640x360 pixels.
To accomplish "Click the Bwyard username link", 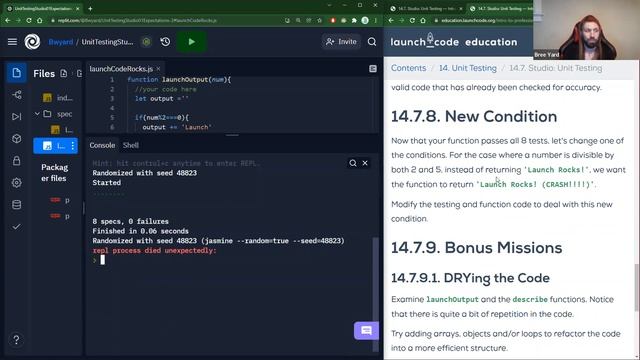I will point(61,42).
